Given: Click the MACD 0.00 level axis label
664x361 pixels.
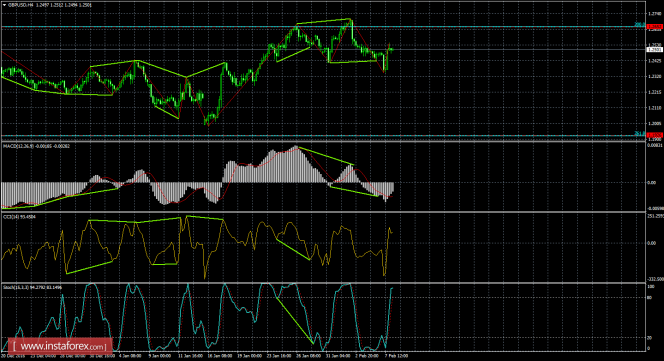Looking at the screenshot, I should click(652, 183).
